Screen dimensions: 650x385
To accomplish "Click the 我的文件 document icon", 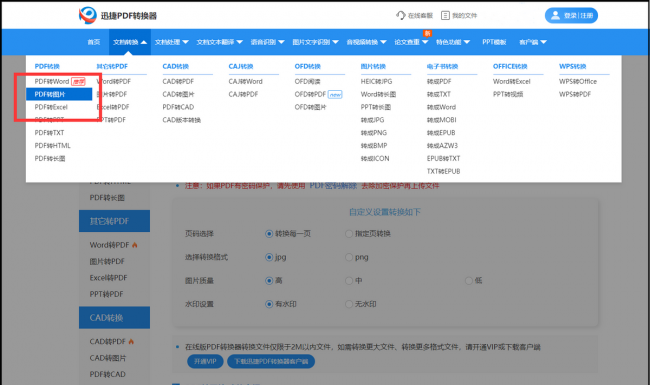I will (445, 15).
